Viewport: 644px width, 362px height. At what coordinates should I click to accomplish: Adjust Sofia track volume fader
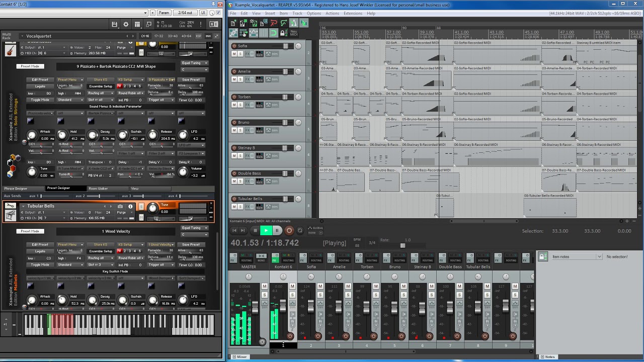point(286,46)
